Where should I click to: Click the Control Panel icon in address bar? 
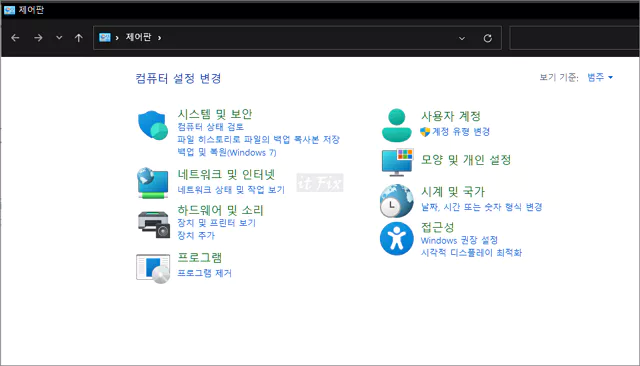coord(105,38)
